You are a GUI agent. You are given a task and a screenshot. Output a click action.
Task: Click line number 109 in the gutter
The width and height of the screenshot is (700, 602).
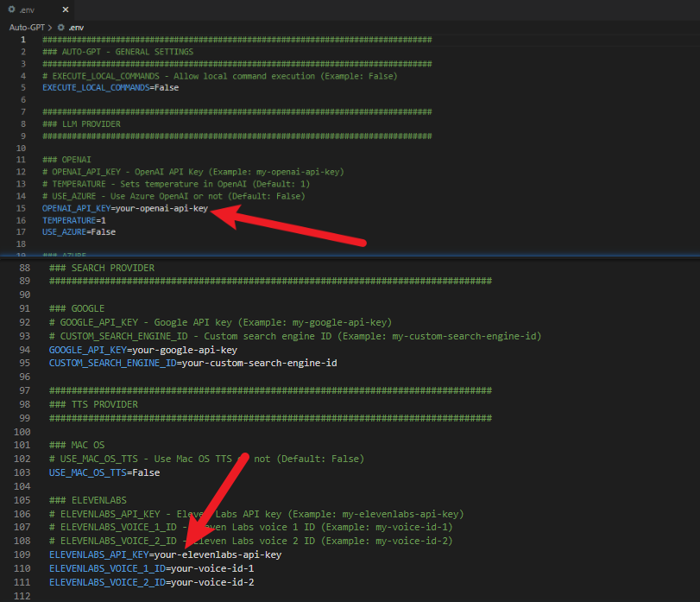[x=22, y=554]
